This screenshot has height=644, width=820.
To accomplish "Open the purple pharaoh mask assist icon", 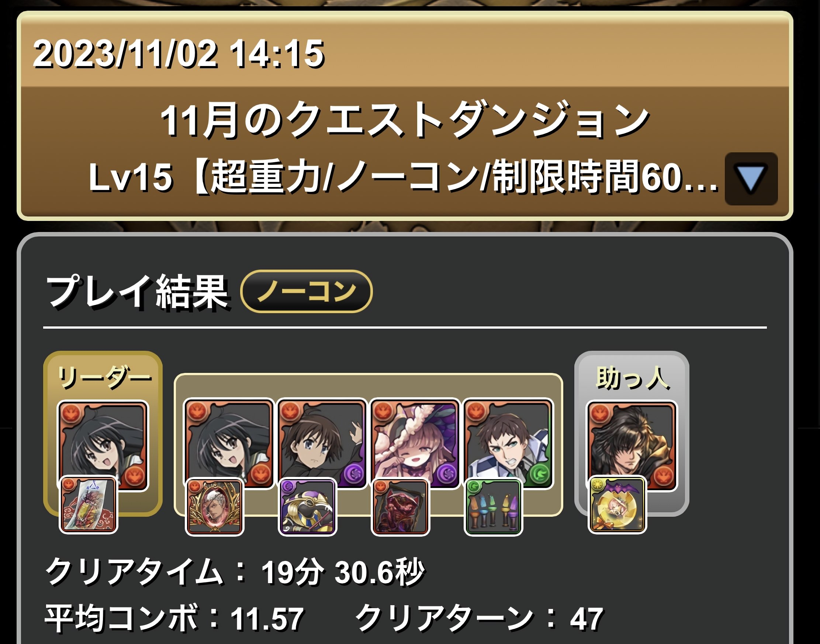I will (308, 507).
